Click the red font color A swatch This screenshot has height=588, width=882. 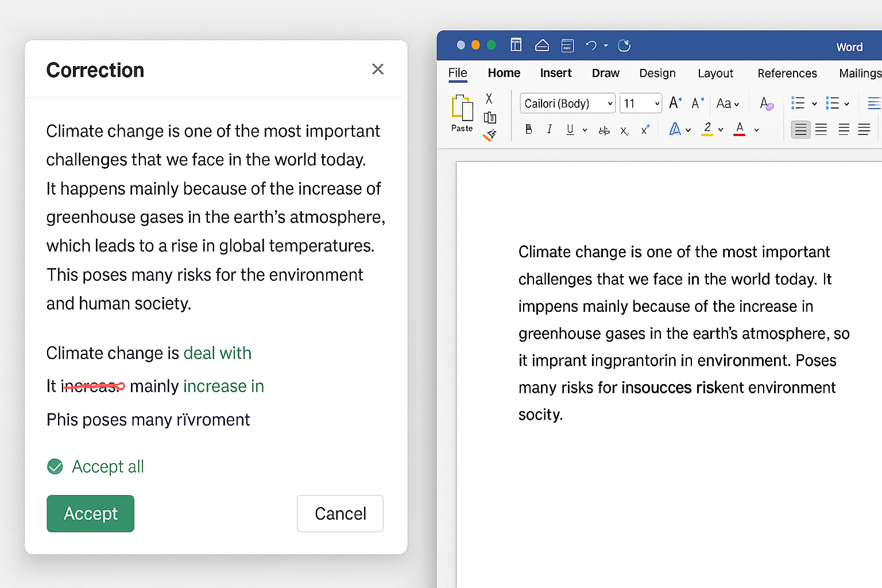tap(740, 129)
